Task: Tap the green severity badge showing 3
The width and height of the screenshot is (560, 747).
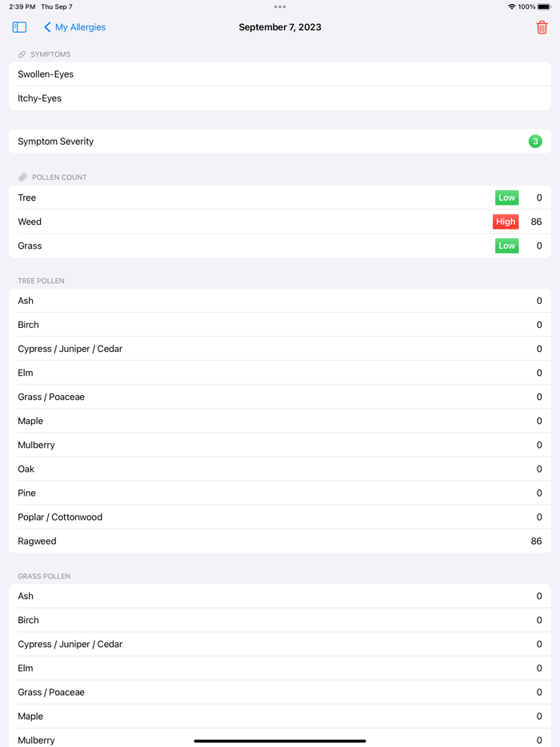Action: tap(535, 141)
